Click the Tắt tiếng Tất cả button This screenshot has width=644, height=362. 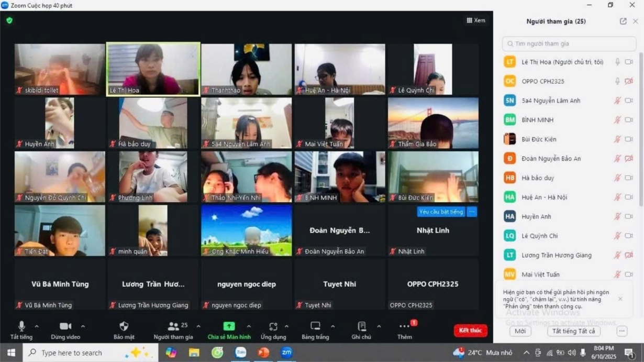[573, 331]
